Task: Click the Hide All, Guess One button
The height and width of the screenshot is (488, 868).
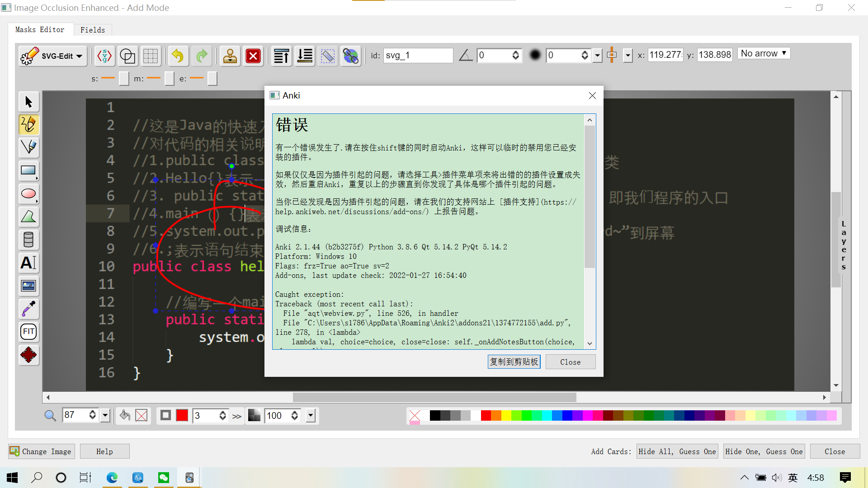Action: [677, 451]
